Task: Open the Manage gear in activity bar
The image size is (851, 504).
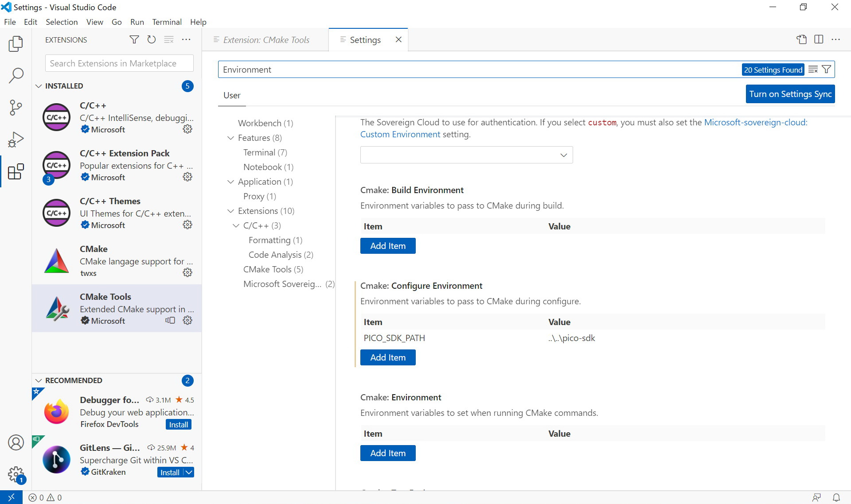Action: (x=16, y=474)
